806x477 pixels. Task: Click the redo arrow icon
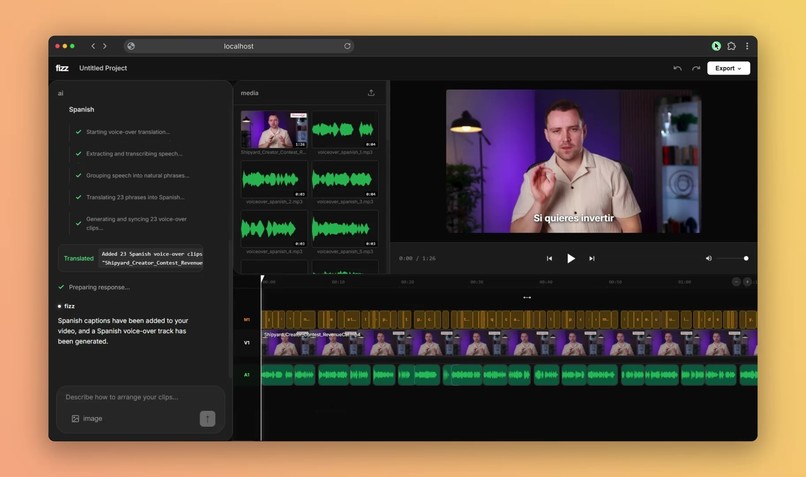[x=696, y=68]
